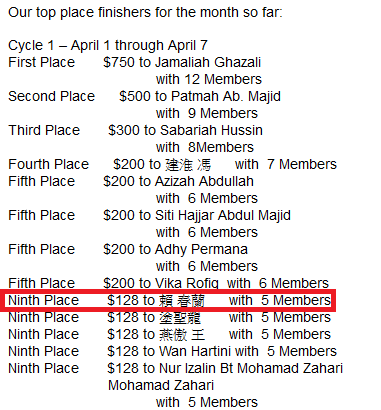Click the 'Our top place finishers' heading
Screen dimensions: 381x410
(145, 13)
